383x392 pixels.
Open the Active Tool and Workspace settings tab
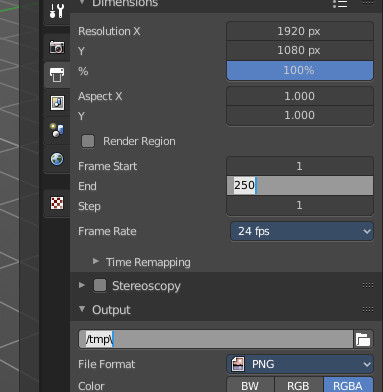[x=57, y=11]
